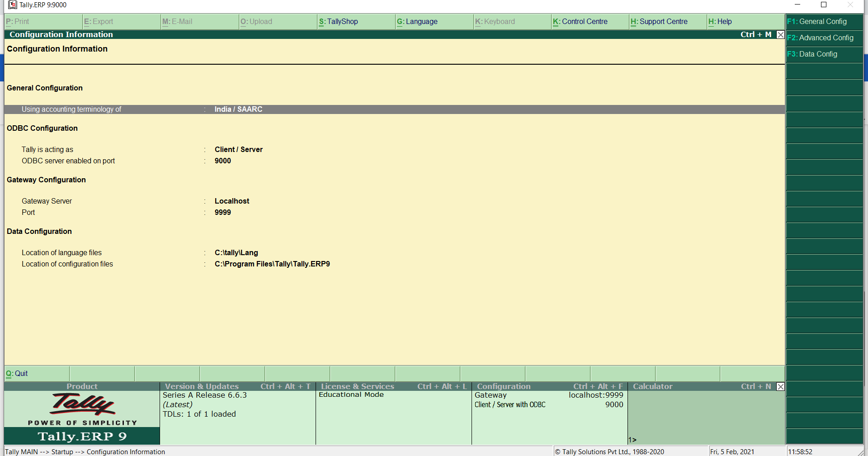Viewport: 868px width, 456px height.
Task: Click the calculator input prompt
Action: point(632,440)
